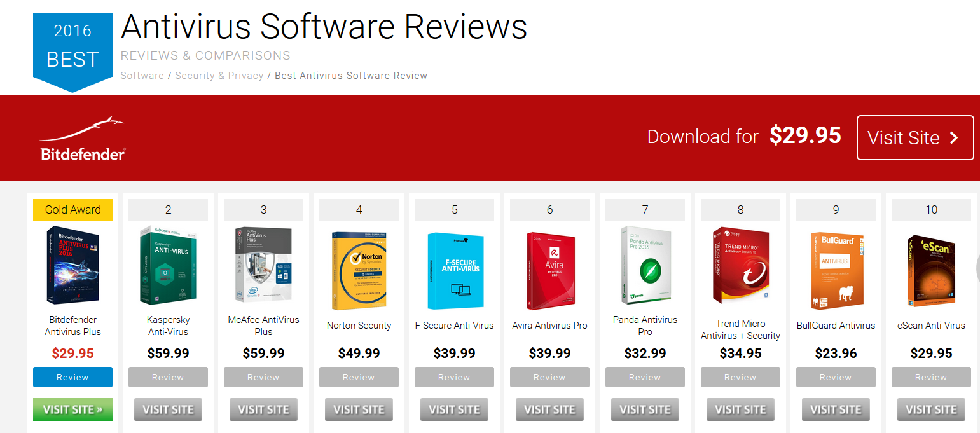
Task: Click the McAfee AntiVirus Plus product name
Action: pyautogui.click(x=263, y=326)
